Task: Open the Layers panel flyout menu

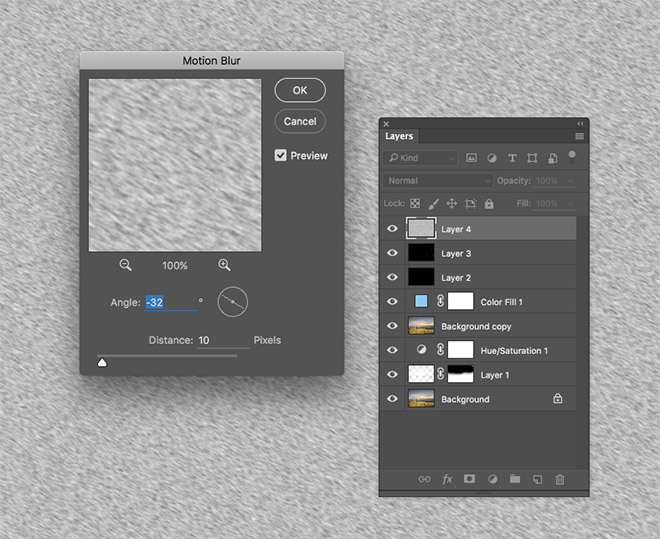Action: tap(580, 136)
